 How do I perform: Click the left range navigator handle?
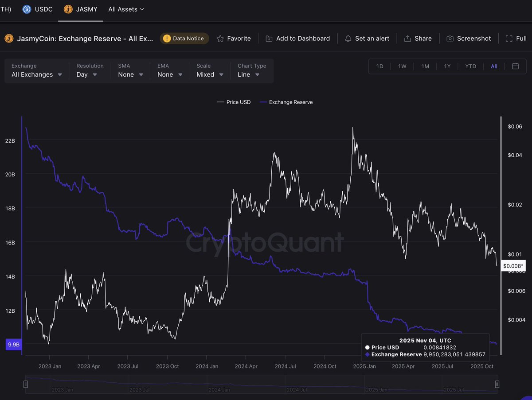pos(26,384)
